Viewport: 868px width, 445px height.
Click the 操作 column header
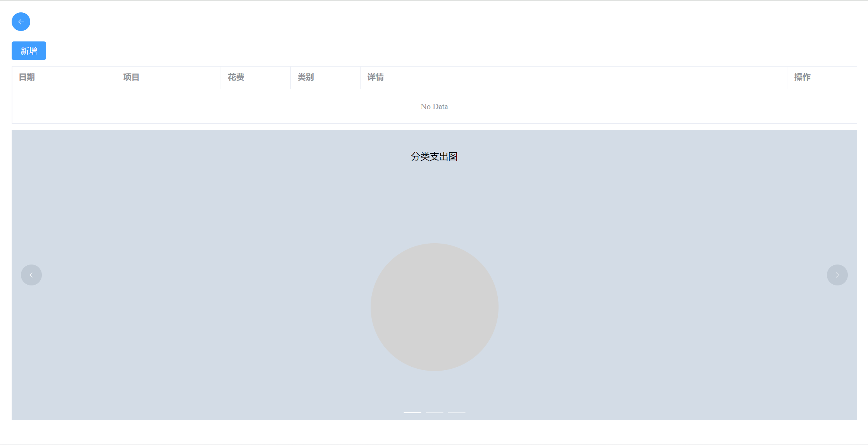tap(822, 77)
